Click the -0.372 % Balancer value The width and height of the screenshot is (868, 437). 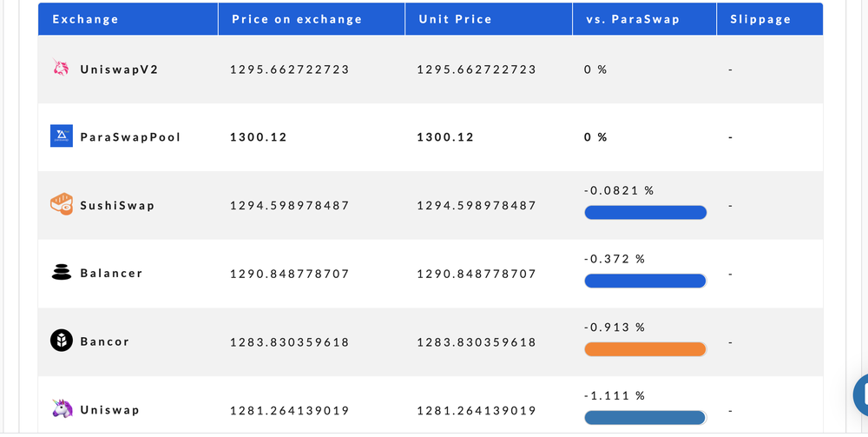[x=615, y=259]
